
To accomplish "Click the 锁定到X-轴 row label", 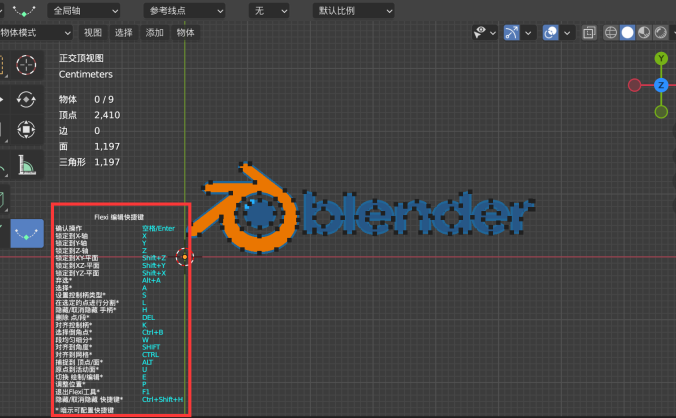I will (72, 236).
